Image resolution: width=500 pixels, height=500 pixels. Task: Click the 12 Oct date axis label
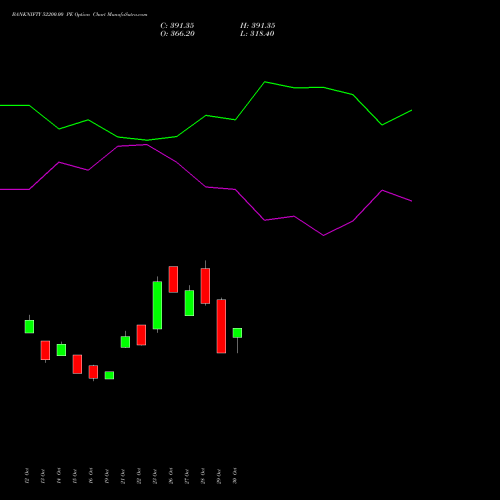[x=27, y=476]
